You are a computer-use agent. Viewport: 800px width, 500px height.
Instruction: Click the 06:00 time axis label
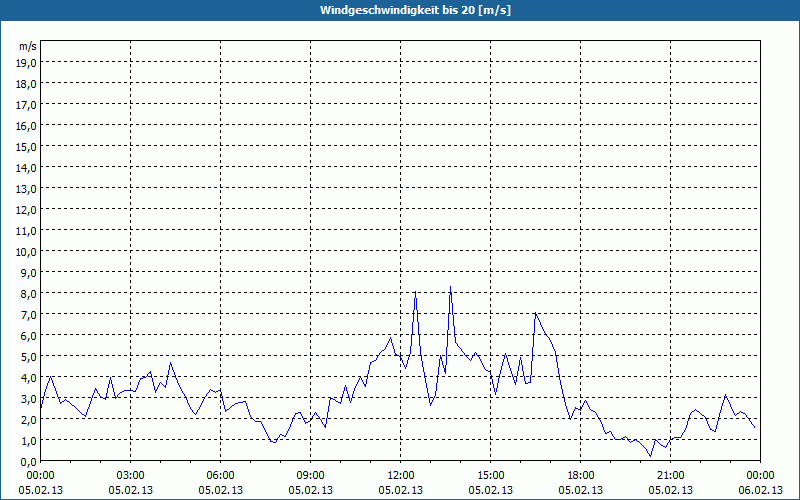[220, 476]
